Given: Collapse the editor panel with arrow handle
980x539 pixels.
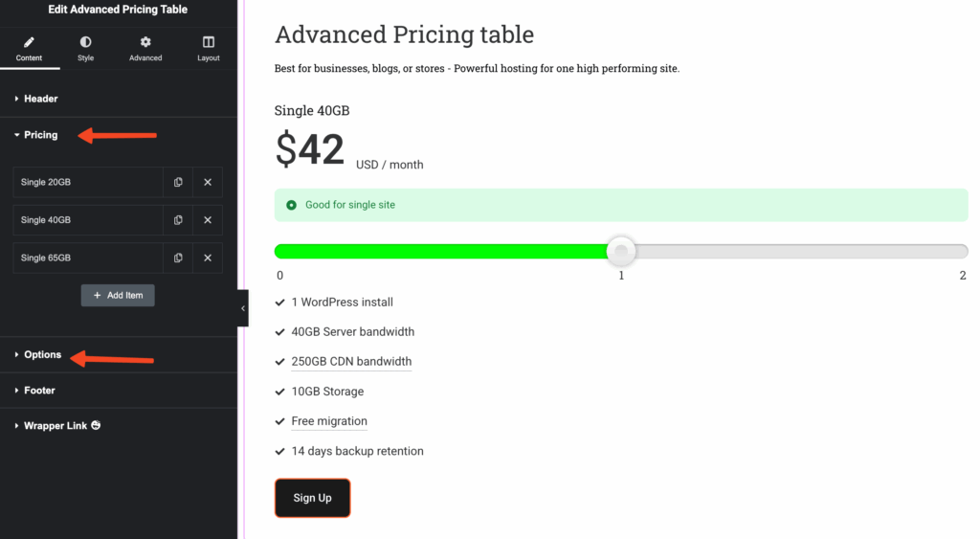Looking at the screenshot, I should click(243, 308).
